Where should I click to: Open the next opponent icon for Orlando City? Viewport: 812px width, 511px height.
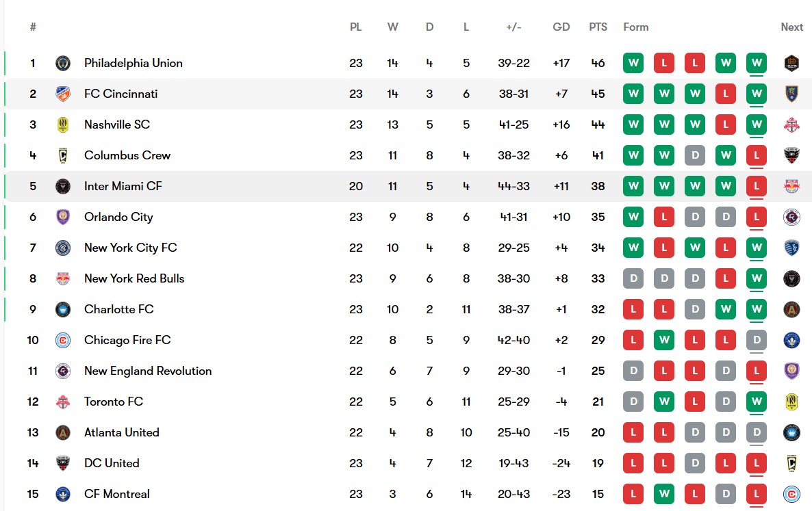[x=791, y=218]
